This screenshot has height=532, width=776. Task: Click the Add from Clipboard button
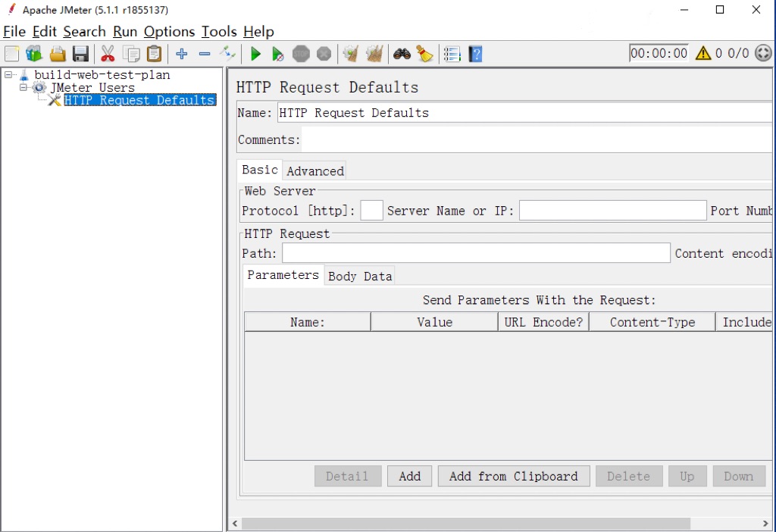click(x=514, y=476)
